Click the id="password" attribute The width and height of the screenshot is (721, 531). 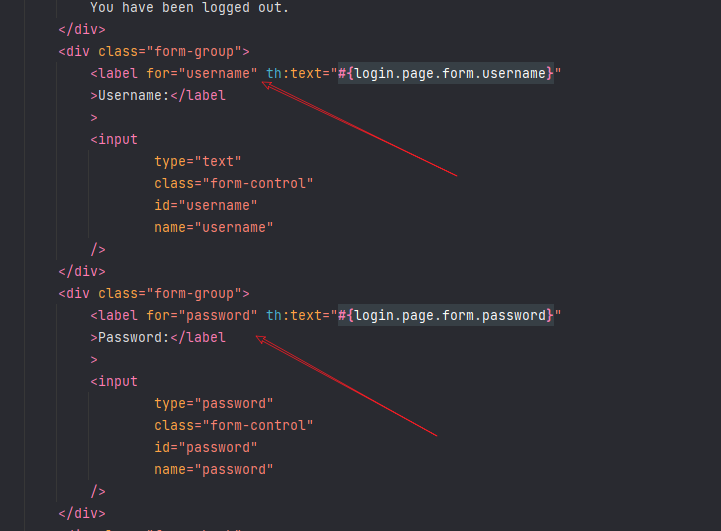pos(206,448)
